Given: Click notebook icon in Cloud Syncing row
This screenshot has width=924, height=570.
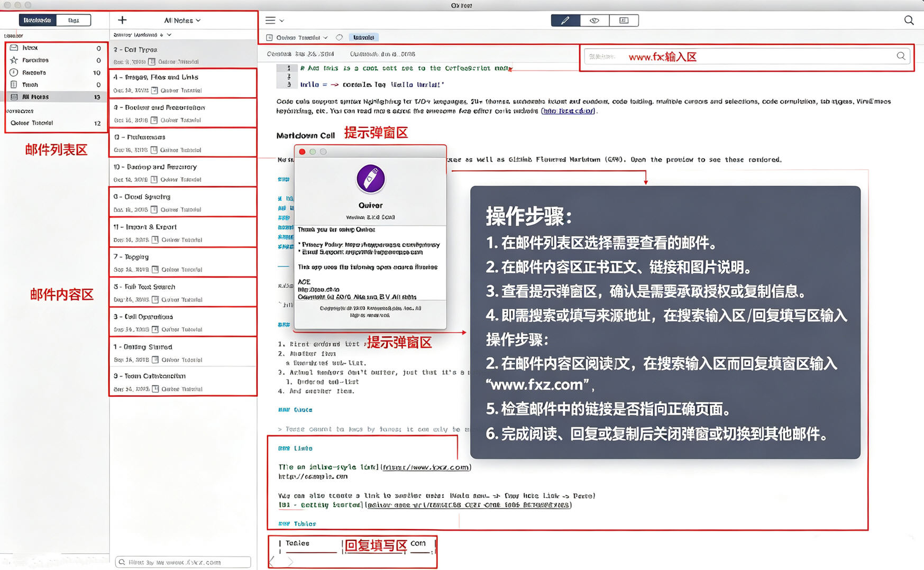Looking at the screenshot, I should coord(154,209).
